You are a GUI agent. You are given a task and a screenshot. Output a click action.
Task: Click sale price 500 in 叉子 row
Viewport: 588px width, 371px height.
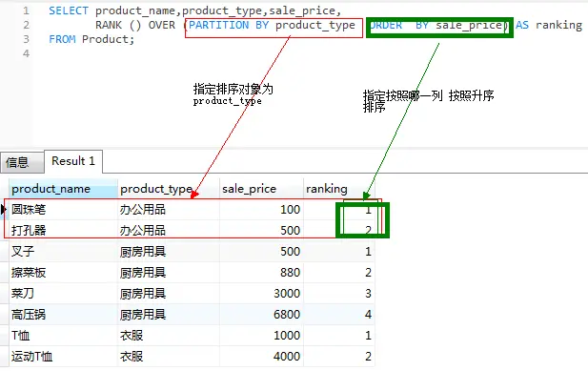click(261, 252)
